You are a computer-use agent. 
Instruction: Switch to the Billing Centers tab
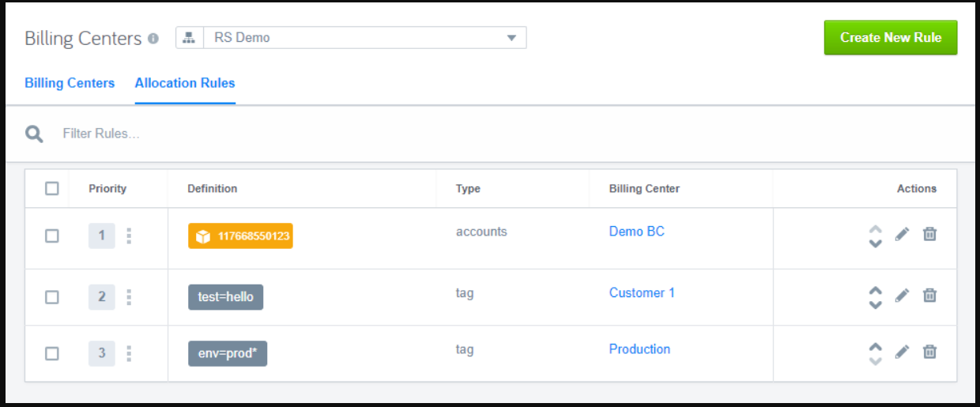coord(70,83)
